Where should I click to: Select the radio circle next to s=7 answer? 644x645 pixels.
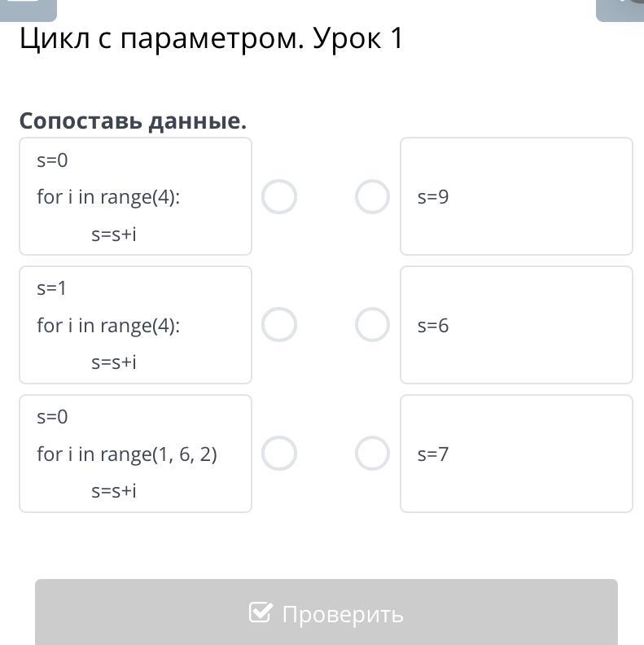point(372,454)
